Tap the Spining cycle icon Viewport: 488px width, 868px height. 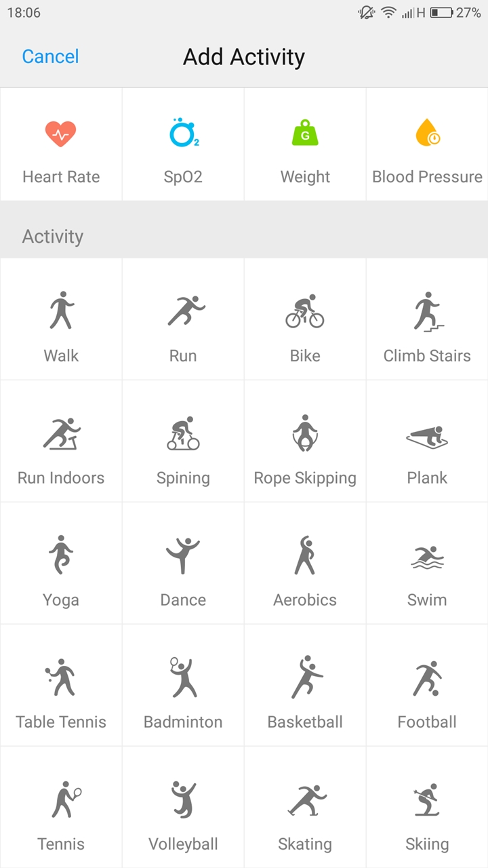183,434
